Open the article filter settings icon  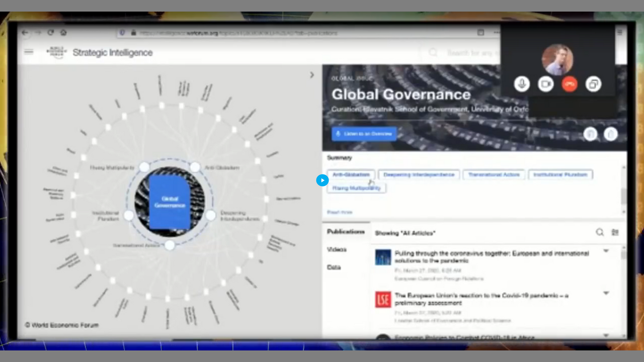click(615, 232)
